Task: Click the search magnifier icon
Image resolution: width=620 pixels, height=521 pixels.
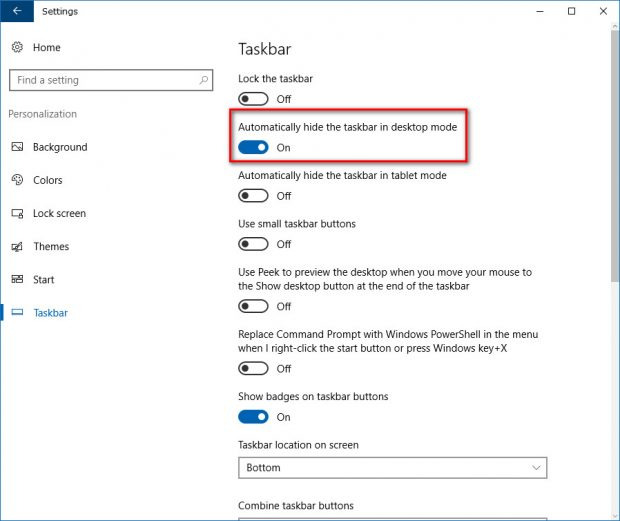Action: [x=204, y=80]
